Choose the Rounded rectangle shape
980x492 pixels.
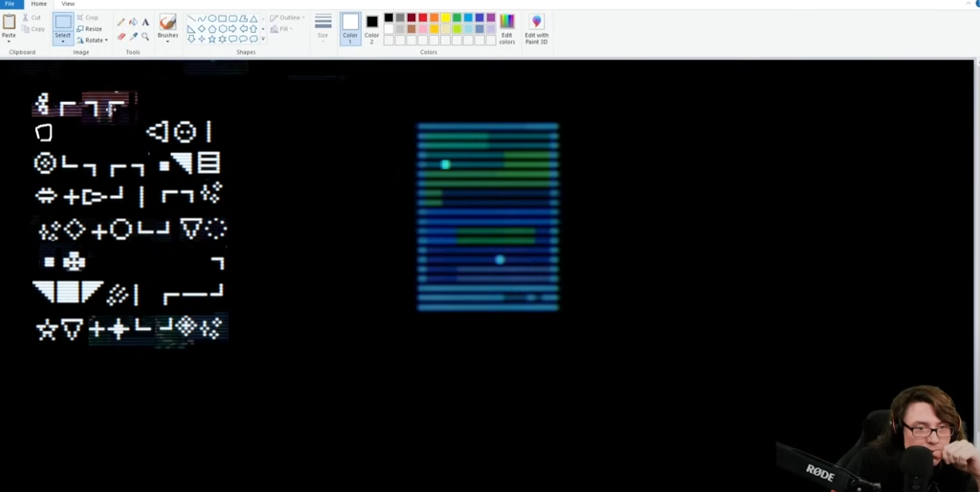pos(232,18)
